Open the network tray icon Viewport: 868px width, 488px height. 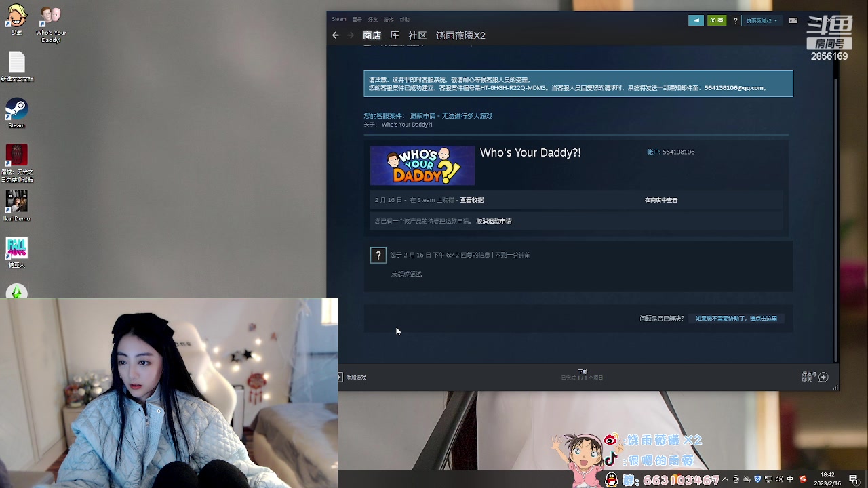768,479
